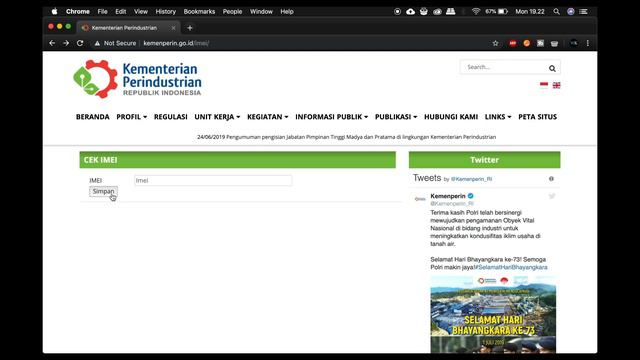640x360 pixels.
Task: Click the Not Secure warning icon
Action: pyautogui.click(x=97, y=43)
